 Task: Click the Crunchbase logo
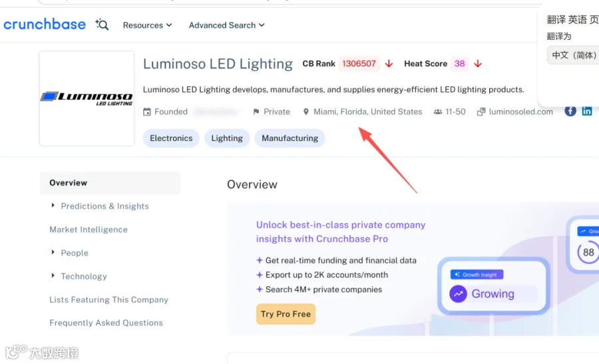[x=45, y=25]
